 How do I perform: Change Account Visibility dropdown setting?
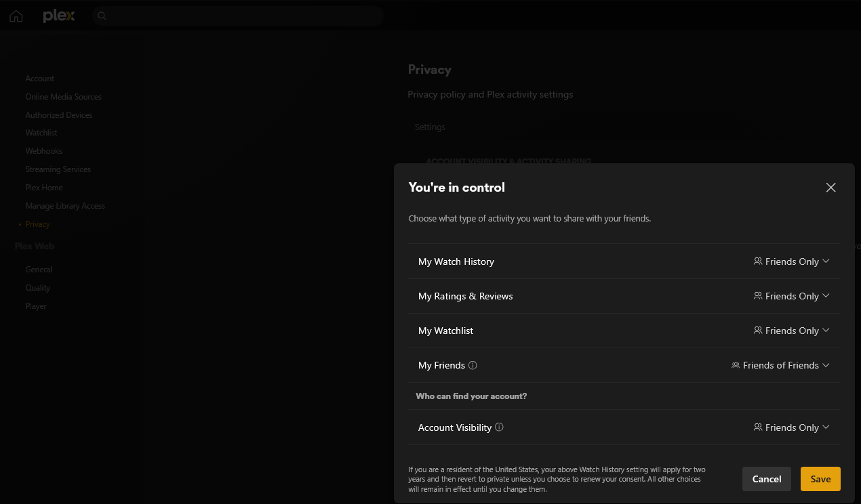791,427
